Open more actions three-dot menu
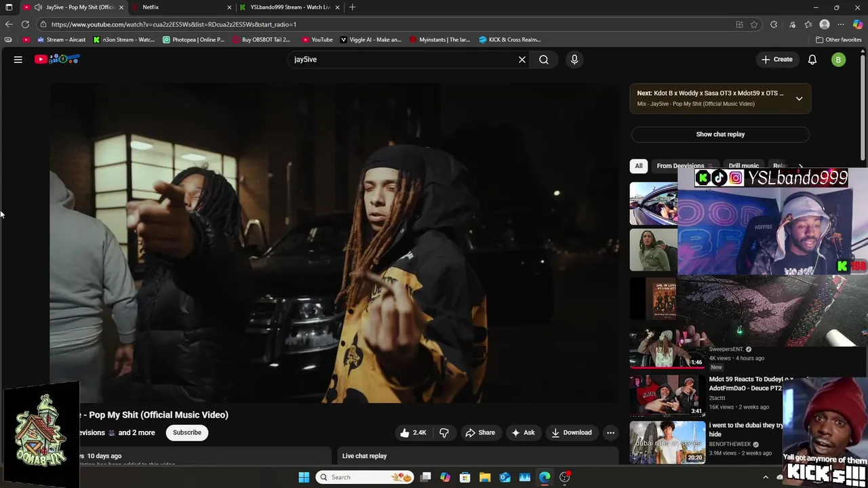 click(610, 432)
